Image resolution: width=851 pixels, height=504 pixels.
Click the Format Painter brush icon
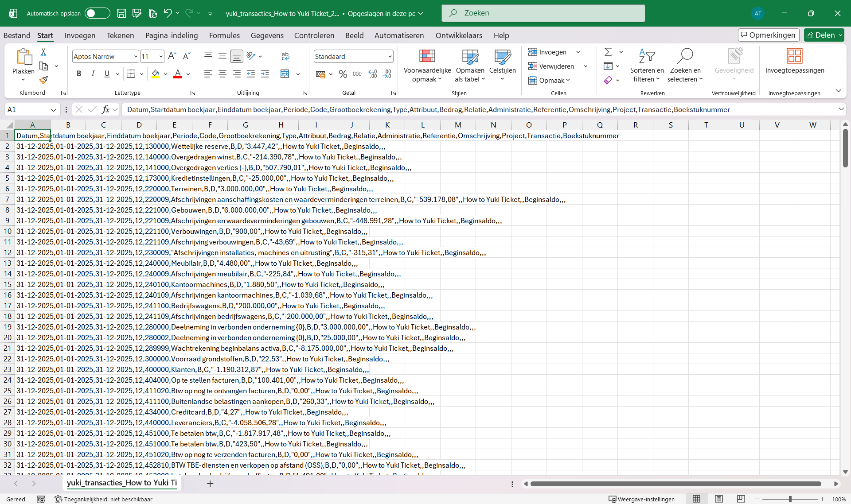(x=43, y=80)
